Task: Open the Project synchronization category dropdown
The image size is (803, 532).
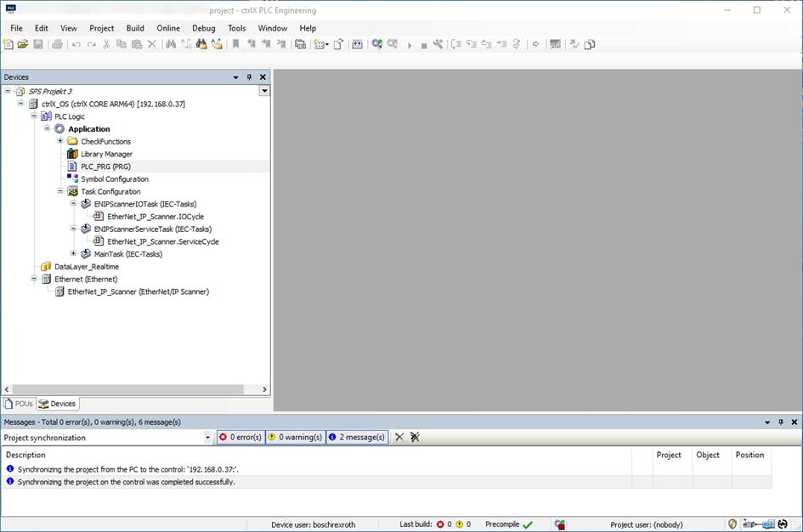Action: (x=208, y=438)
